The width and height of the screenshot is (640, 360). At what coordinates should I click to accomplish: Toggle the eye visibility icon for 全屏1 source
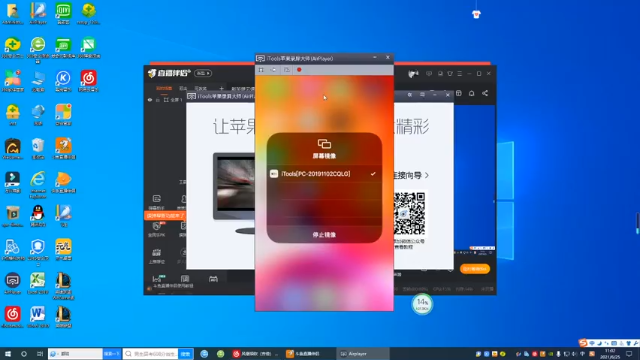point(150,100)
